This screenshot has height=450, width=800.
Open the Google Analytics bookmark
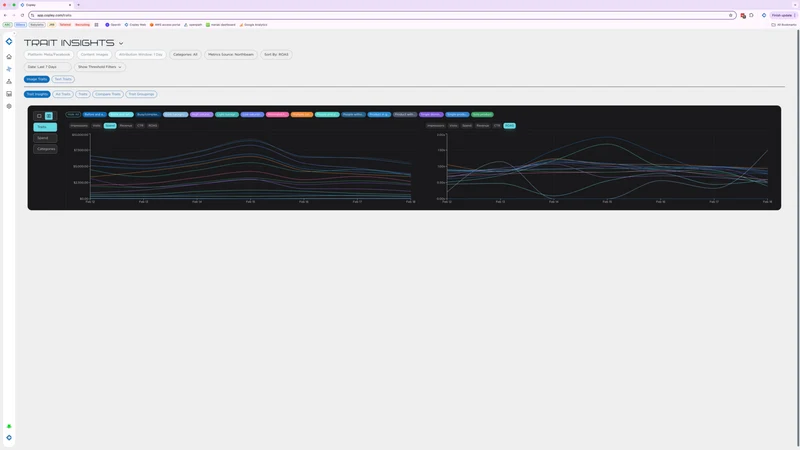[253, 24]
